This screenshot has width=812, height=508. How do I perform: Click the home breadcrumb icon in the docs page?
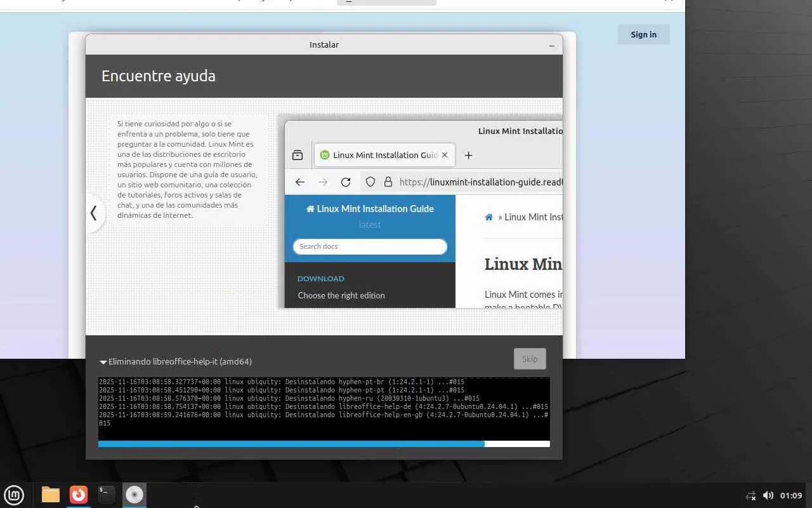pos(489,217)
